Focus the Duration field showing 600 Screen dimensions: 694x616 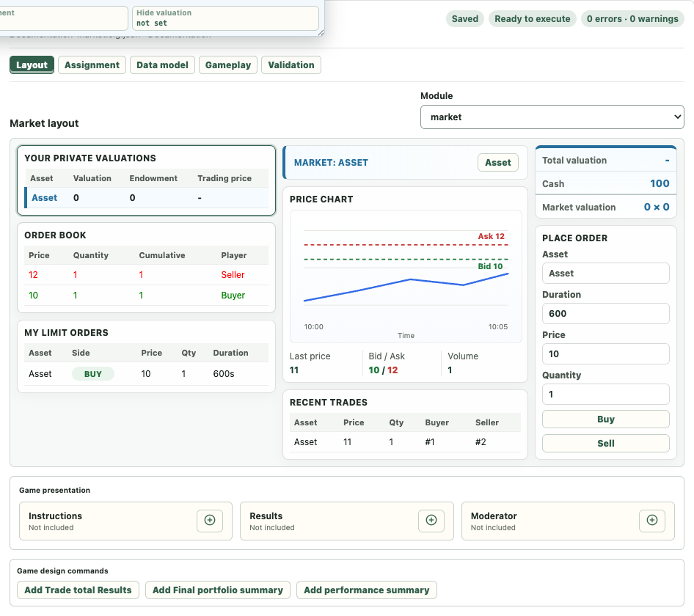pyautogui.click(x=605, y=313)
